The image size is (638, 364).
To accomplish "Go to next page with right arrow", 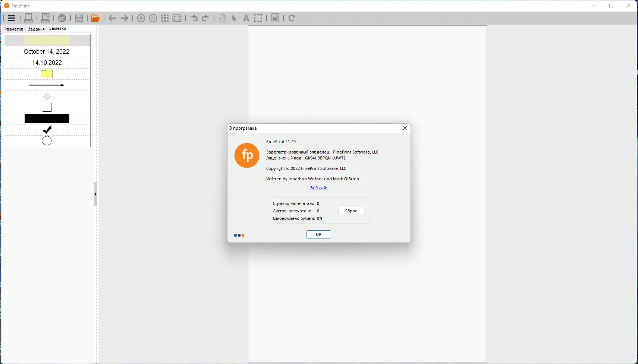I will coord(125,18).
